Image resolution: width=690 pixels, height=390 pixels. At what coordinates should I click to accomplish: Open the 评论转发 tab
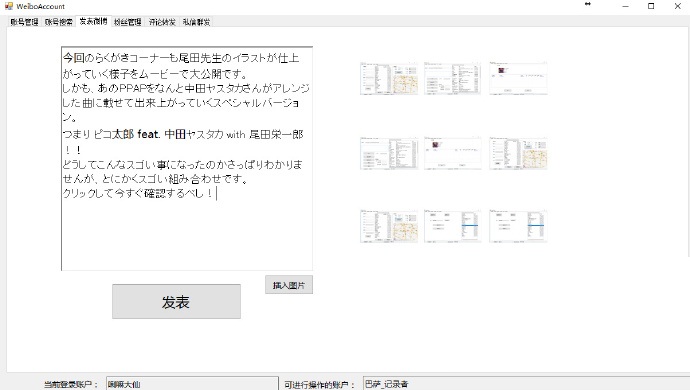pos(162,22)
